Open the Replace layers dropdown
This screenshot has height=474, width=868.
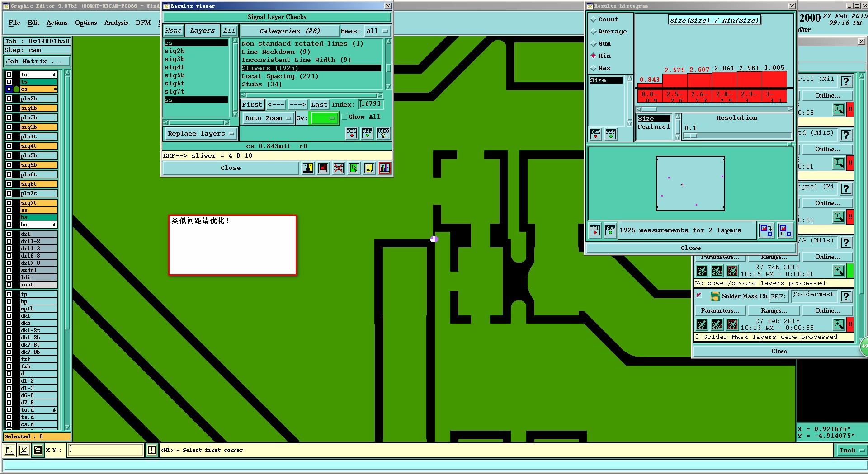[x=201, y=134]
